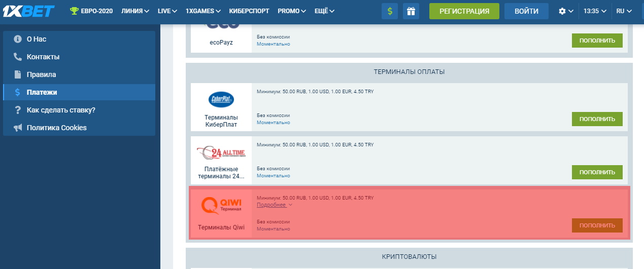Open the 13:35 time zone dropdown
Screen dimensions: 644x269
click(594, 11)
